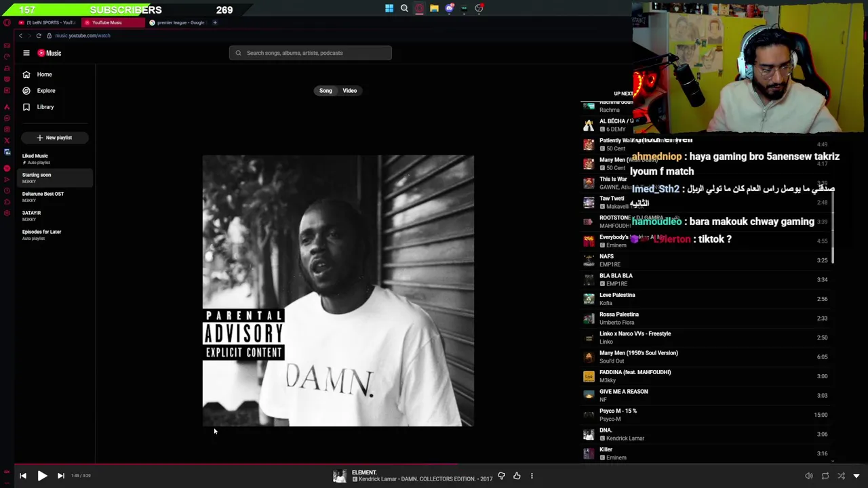Click the site padlock security icon
The width and height of the screenshot is (868, 488).
(x=49, y=35)
